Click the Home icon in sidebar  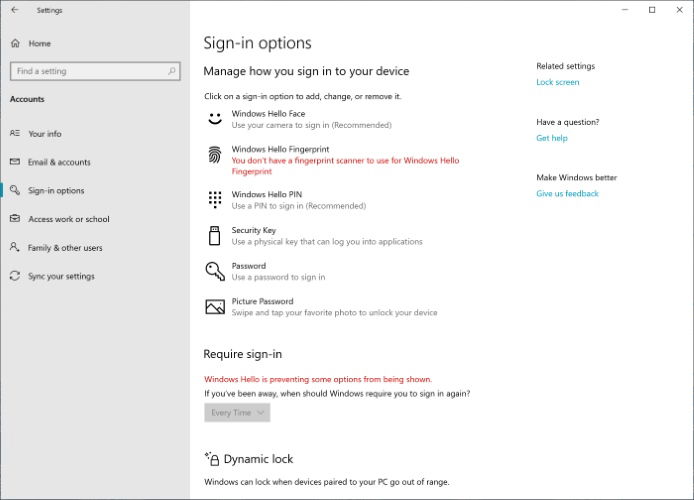point(15,43)
